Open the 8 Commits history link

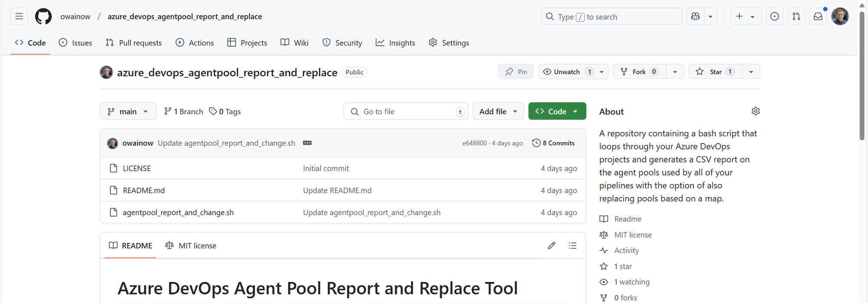coord(554,143)
